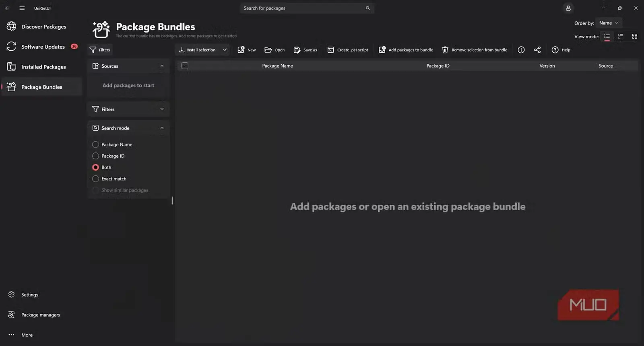Open Help from toolbar
The image size is (644, 346).
561,50
